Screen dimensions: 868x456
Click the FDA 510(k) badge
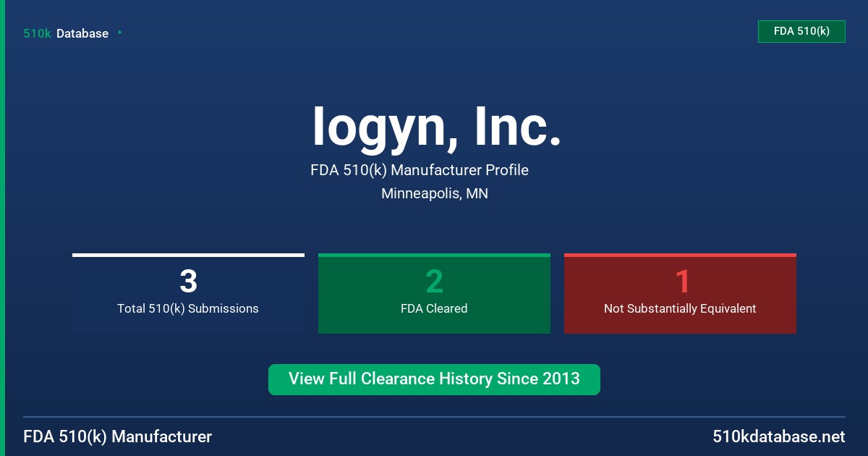801,31
